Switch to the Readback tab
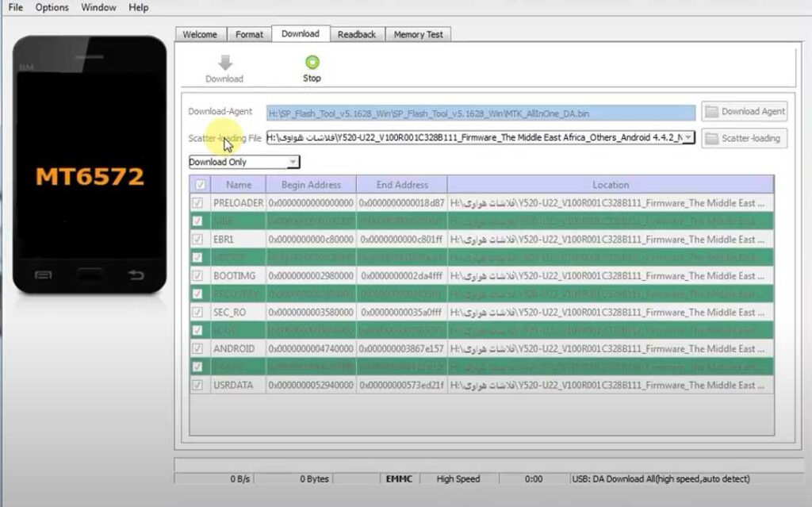The height and width of the screenshot is (507, 812). point(357,34)
